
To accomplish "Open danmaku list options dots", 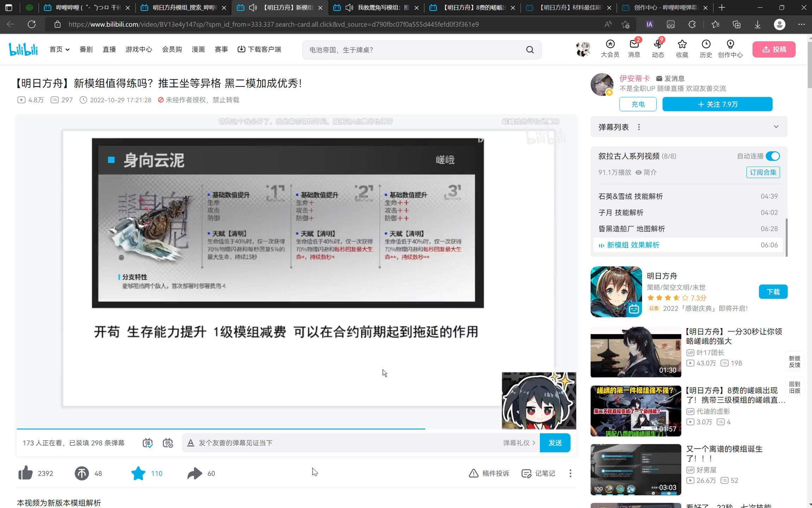I will tap(639, 127).
